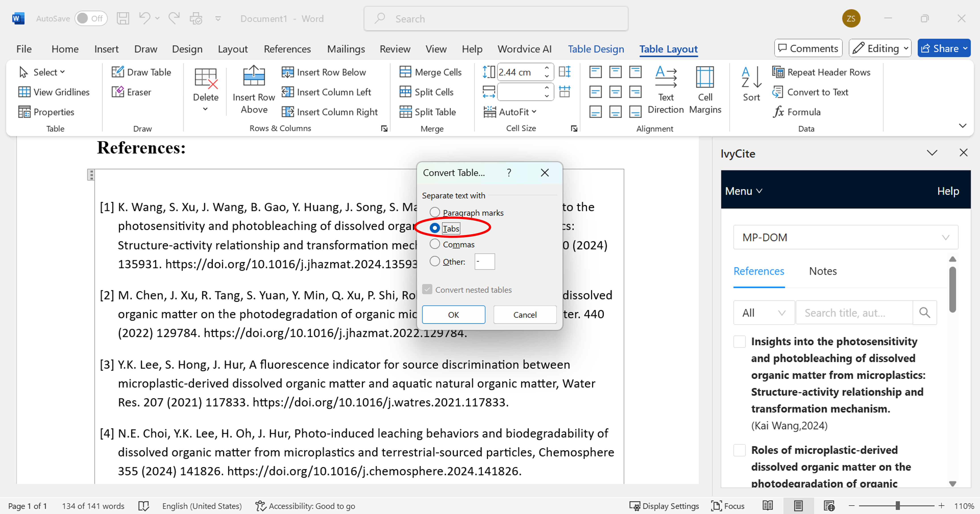Toggle the AutoSave switch
The height and width of the screenshot is (514, 980).
click(91, 18)
